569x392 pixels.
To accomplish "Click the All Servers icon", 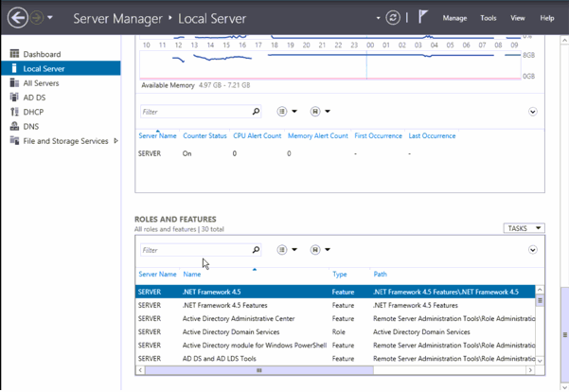I will (x=14, y=82).
